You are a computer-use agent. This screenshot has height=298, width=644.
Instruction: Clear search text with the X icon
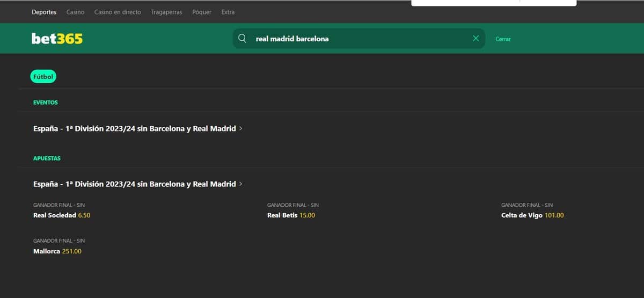[475, 39]
